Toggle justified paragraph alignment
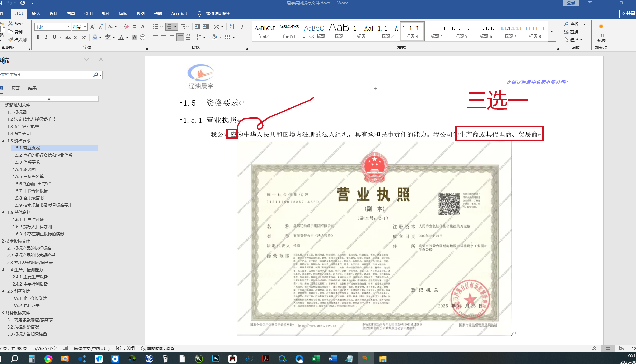The width and height of the screenshot is (636, 364). 180,37
